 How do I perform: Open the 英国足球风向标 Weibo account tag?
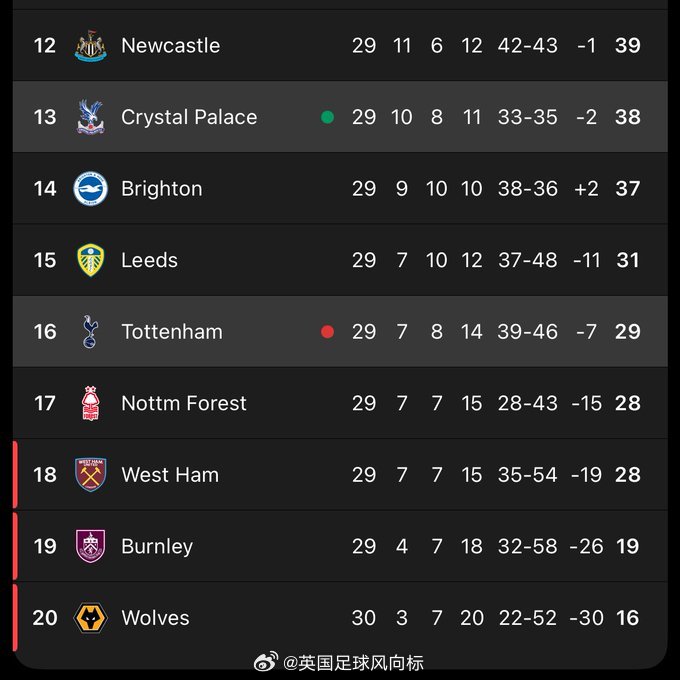tap(353, 662)
